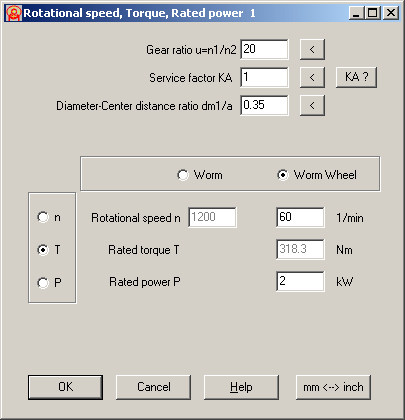Click the application icon in title bar
Screen dimensions: 405x420
(14, 13)
